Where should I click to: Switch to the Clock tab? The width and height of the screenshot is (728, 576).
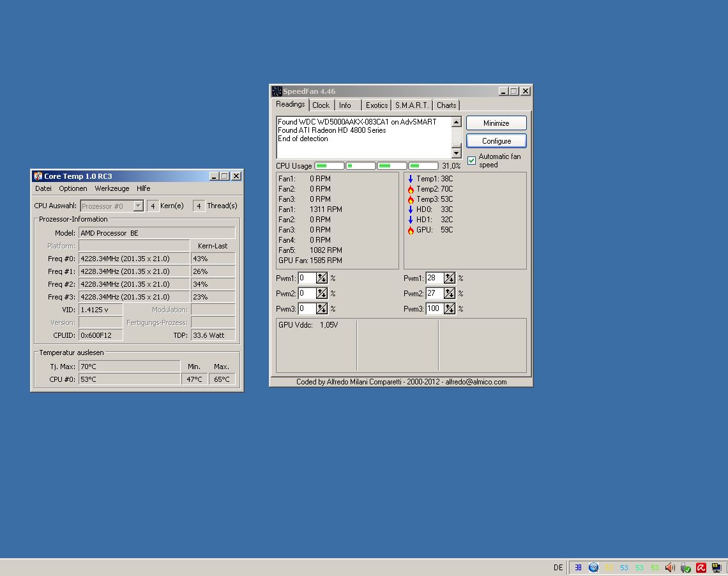[x=321, y=105]
